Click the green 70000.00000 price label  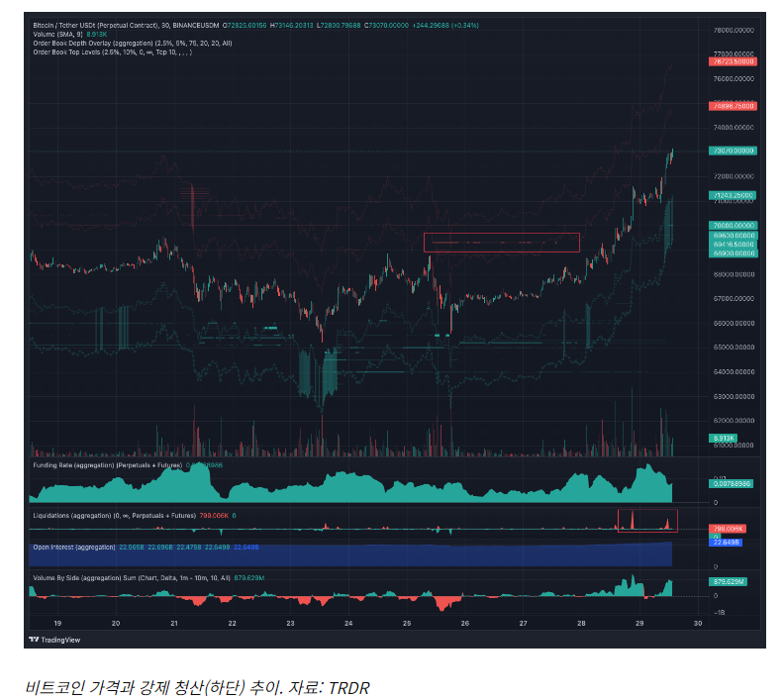pos(734,226)
